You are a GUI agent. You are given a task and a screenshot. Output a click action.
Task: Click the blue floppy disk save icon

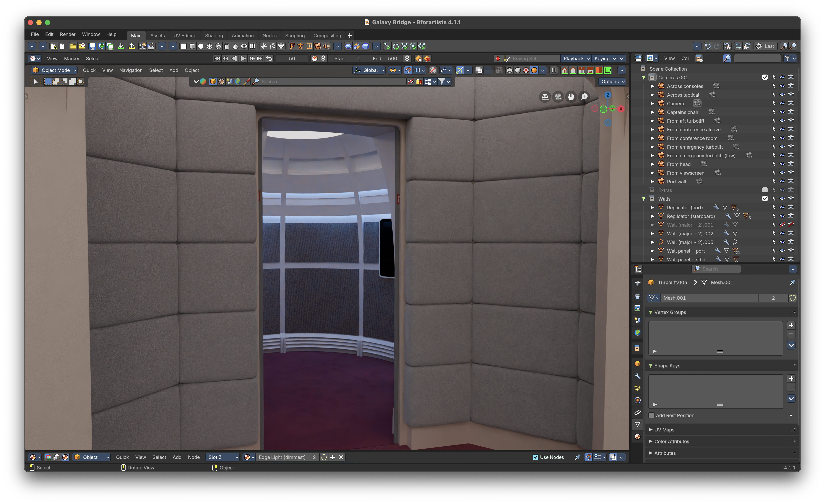93,46
